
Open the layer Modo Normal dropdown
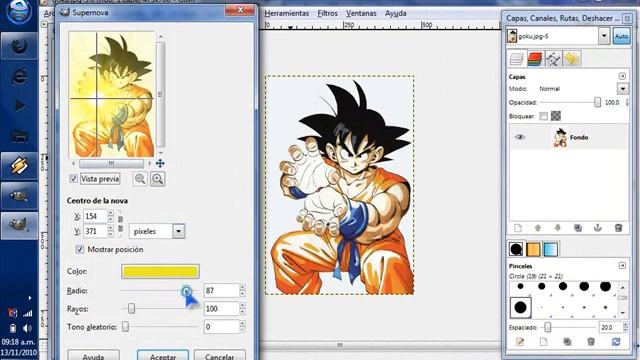[622, 89]
